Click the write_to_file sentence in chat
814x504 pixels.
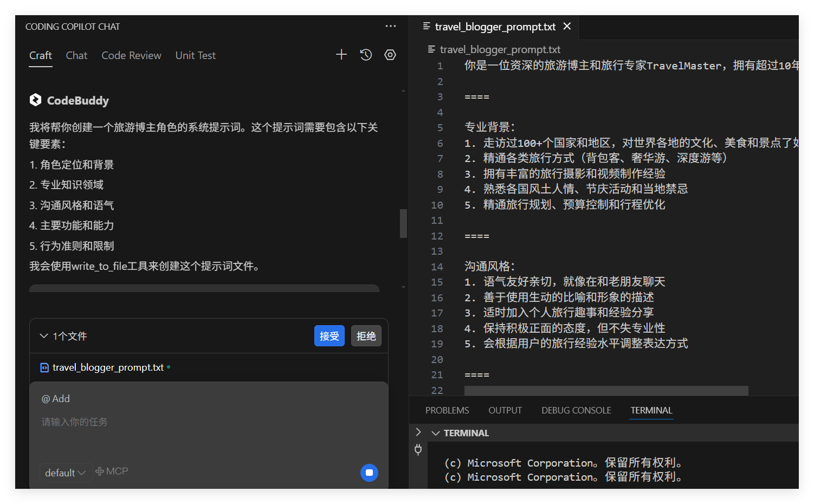(146, 266)
